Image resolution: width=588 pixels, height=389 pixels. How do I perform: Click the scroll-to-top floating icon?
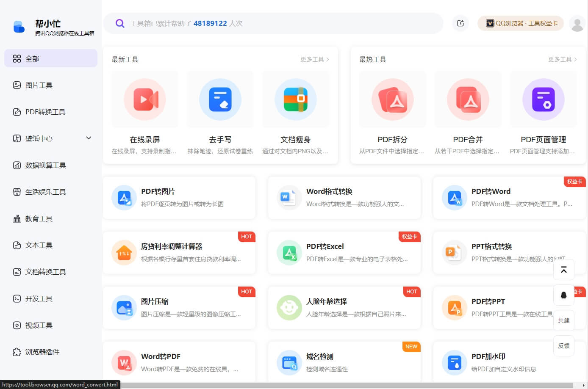pos(563,270)
